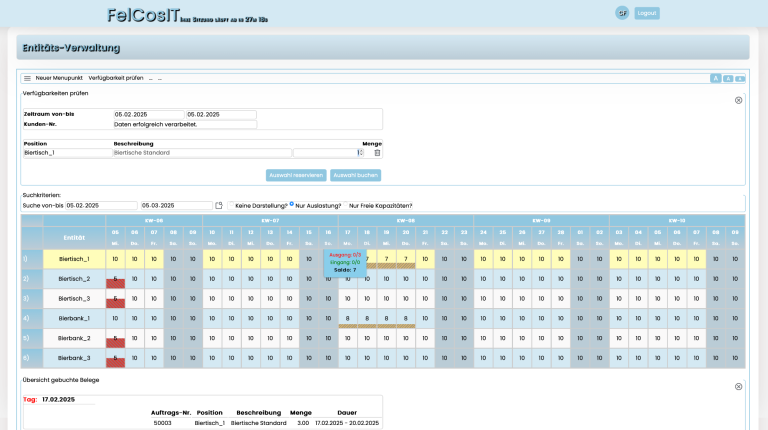Click the Zeitraum start date field
The image size is (768, 430).
tap(149, 115)
